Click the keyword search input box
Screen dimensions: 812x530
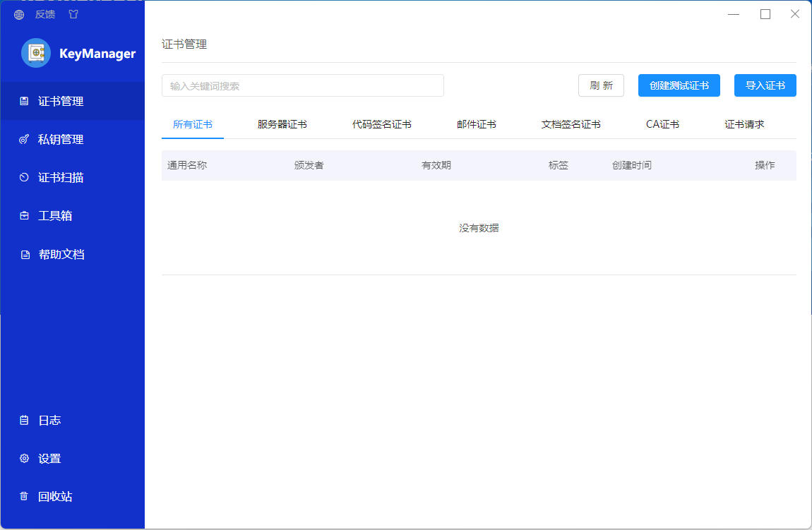(303, 85)
